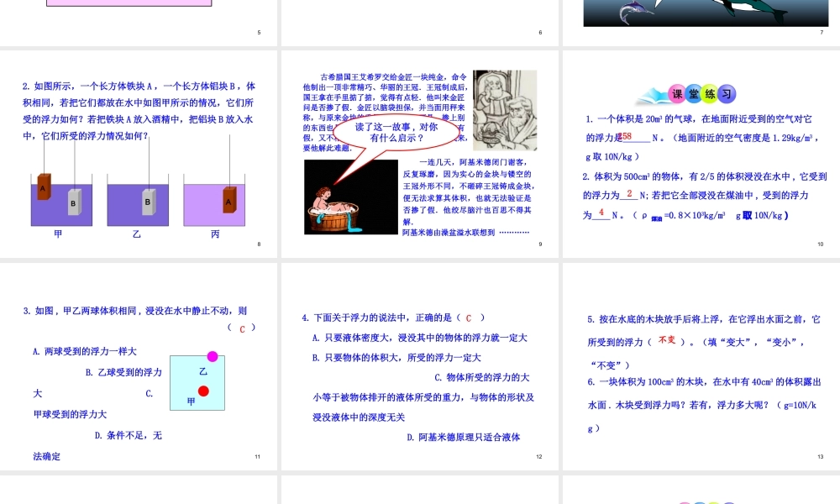Click beaker diagram labeled 甲

pyautogui.click(x=61, y=200)
